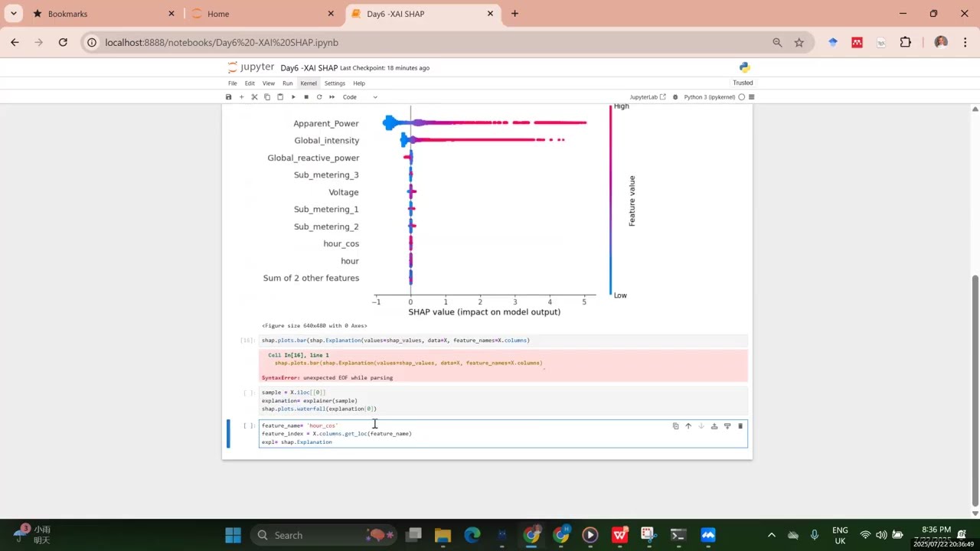Open Windows Start menu
Viewport: 980px width, 551px height.
click(234, 535)
